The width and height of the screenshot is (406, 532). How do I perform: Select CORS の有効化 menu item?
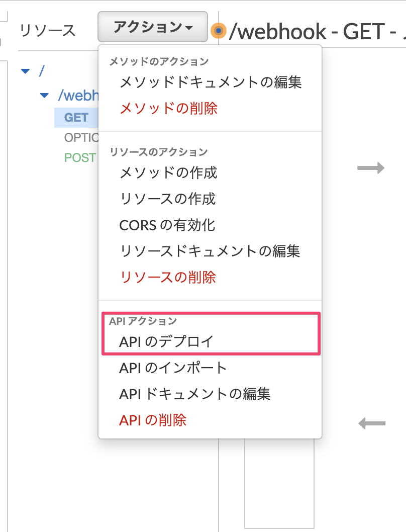[167, 225]
